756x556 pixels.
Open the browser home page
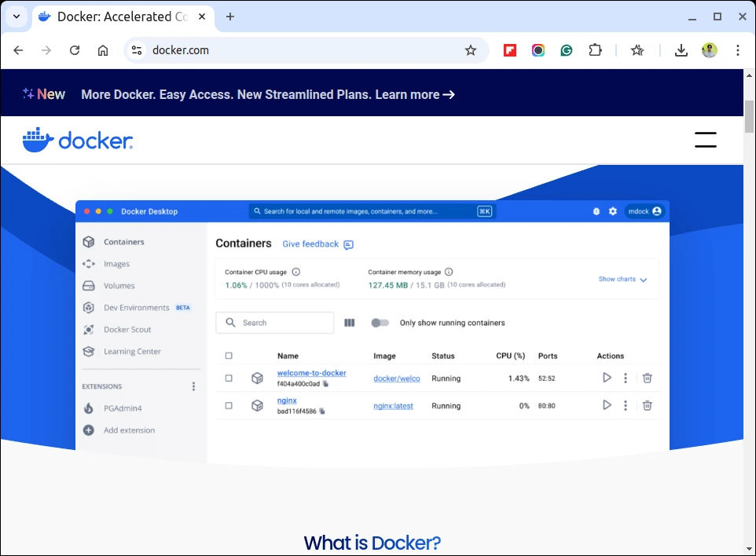point(103,50)
